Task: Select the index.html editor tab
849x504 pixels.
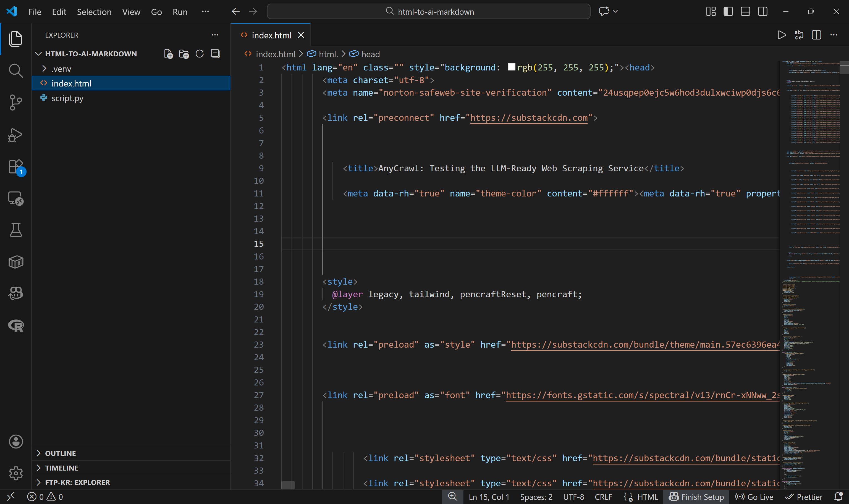Action: tap(271, 35)
